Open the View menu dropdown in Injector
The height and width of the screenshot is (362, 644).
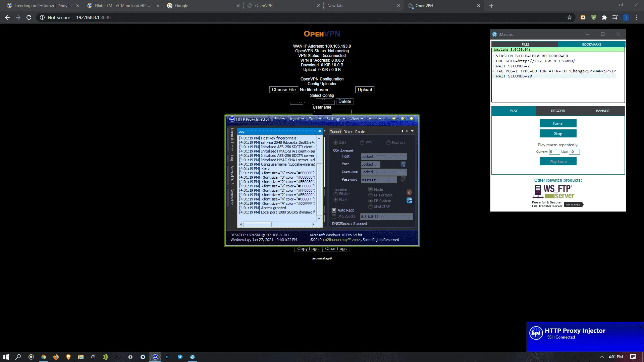357,119
